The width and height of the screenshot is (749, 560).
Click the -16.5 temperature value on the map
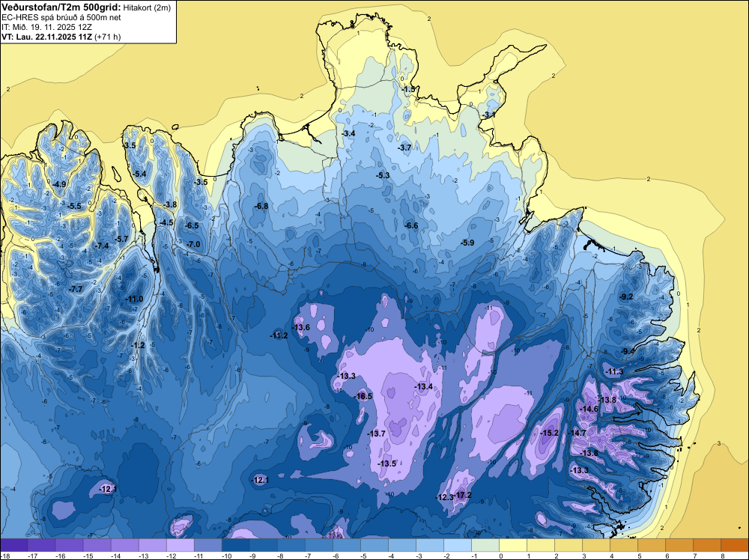point(363,396)
